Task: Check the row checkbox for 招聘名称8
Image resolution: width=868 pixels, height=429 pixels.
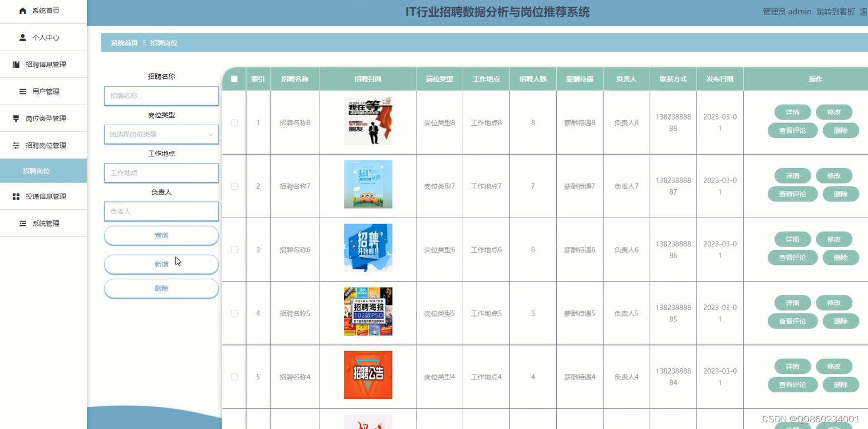Action: pos(234,123)
